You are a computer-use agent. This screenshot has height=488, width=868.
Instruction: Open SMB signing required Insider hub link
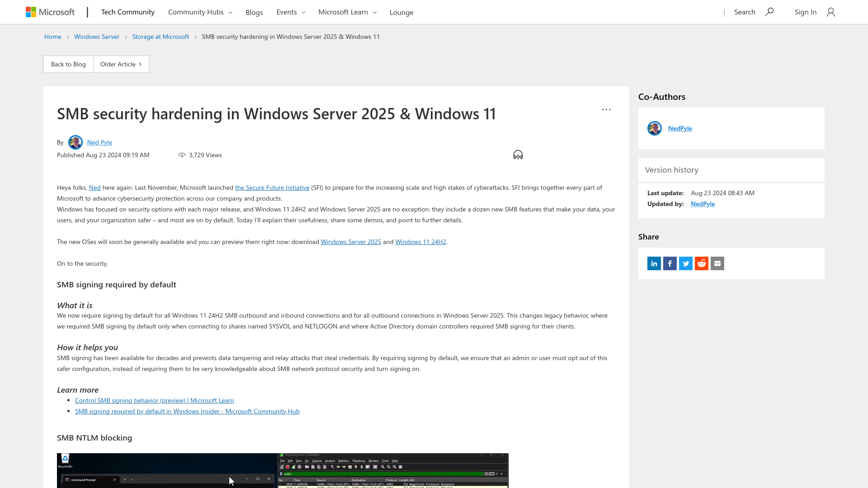pos(187,411)
